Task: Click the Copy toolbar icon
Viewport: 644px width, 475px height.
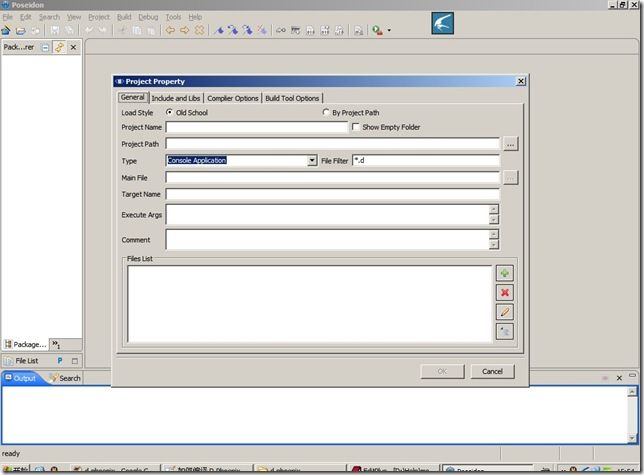Action: (137, 31)
